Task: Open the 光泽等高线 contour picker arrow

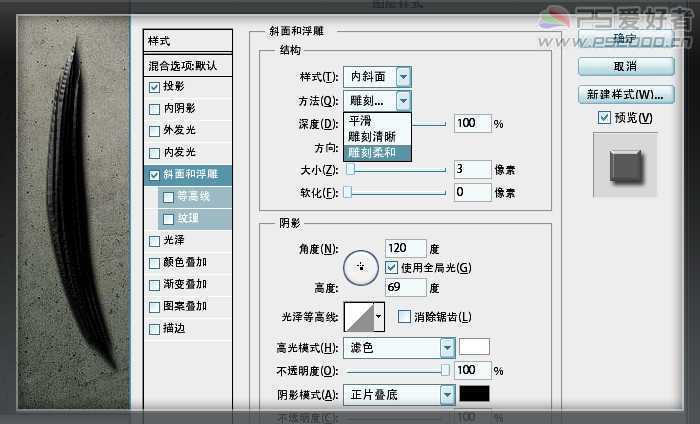Action: click(379, 316)
